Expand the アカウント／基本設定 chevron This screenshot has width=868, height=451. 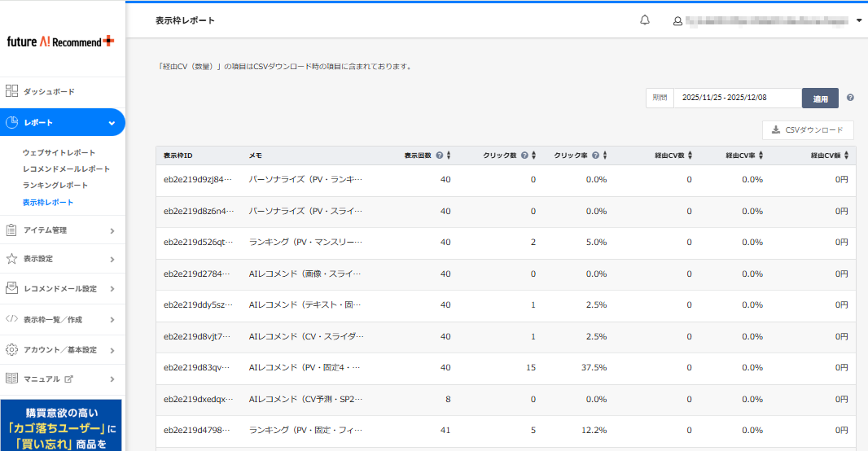tap(112, 350)
